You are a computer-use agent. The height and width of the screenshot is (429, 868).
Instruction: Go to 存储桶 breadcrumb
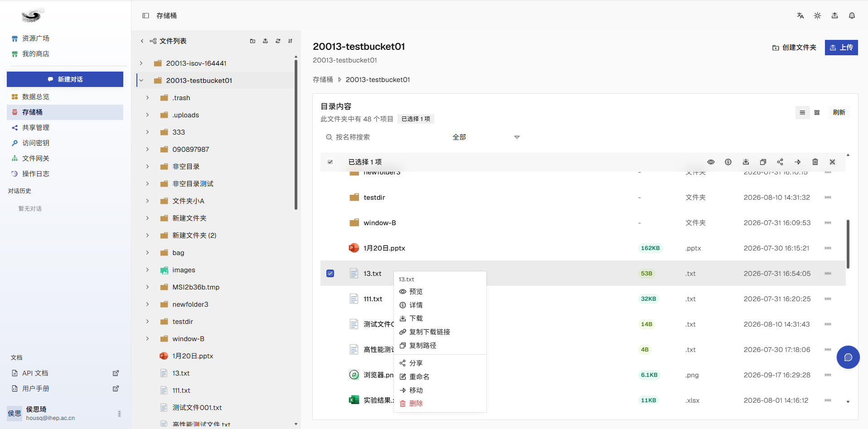pyautogui.click(x=323, y=79)
